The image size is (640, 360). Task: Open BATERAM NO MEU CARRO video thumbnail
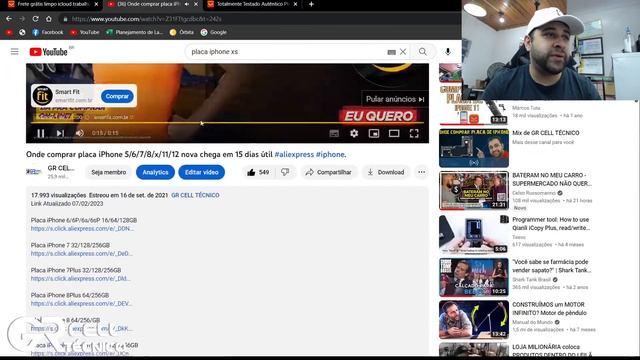(473, 191)
